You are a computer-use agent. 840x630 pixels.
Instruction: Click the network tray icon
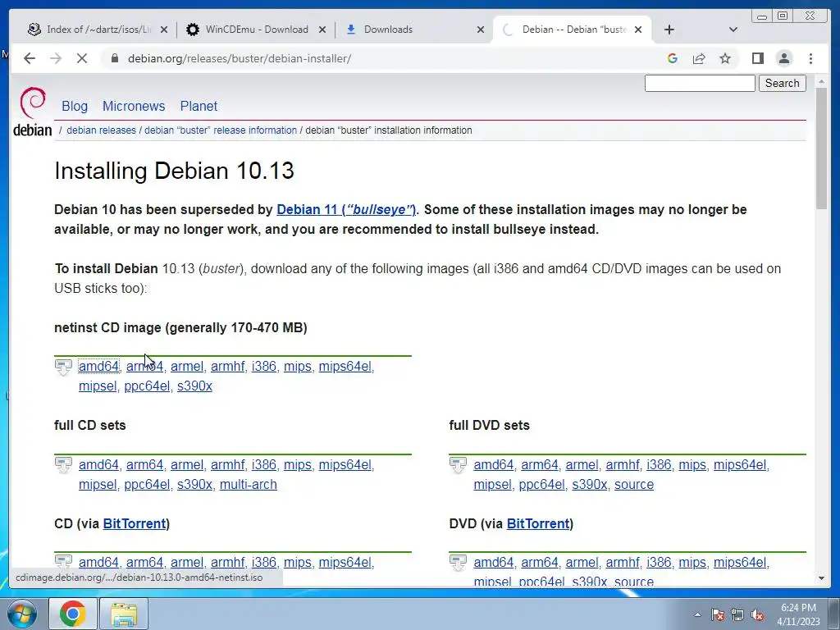pyautogui.click(x=737, y=614)
